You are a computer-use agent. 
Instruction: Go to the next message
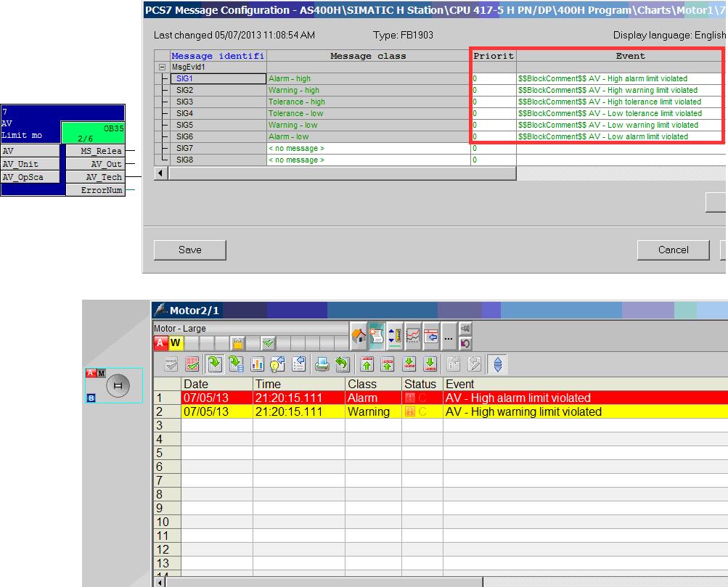(409, 364)
